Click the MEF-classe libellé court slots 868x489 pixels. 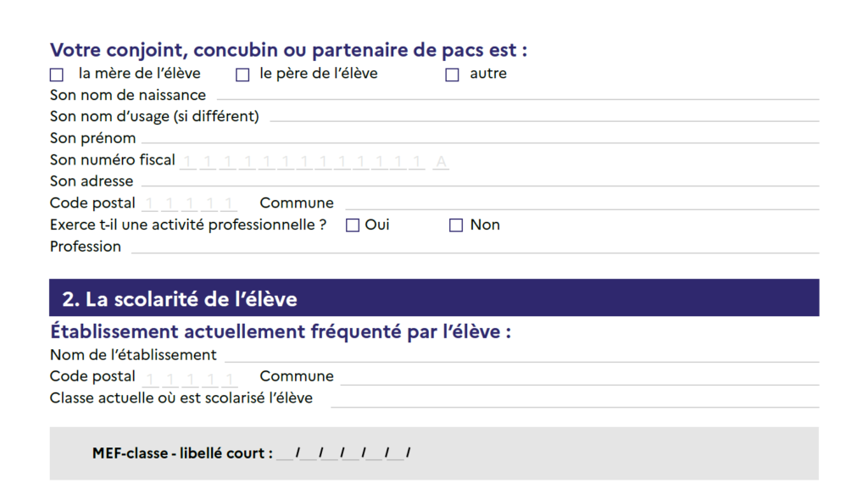point(343,454)
